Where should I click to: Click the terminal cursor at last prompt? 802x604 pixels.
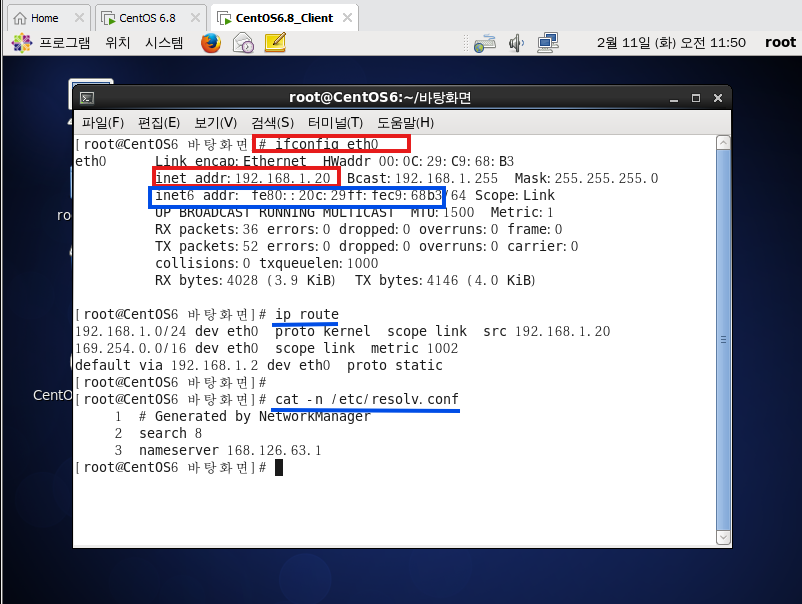[x=279, y=467]
